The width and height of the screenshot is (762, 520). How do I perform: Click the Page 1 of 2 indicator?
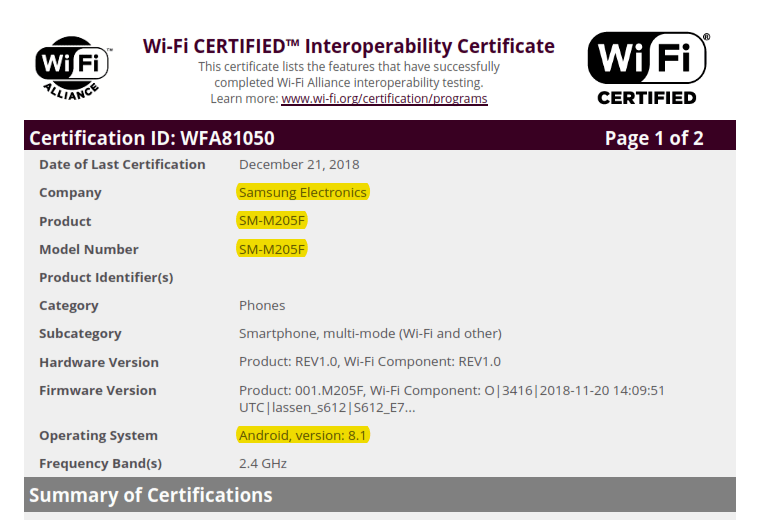tap(654, 138)
